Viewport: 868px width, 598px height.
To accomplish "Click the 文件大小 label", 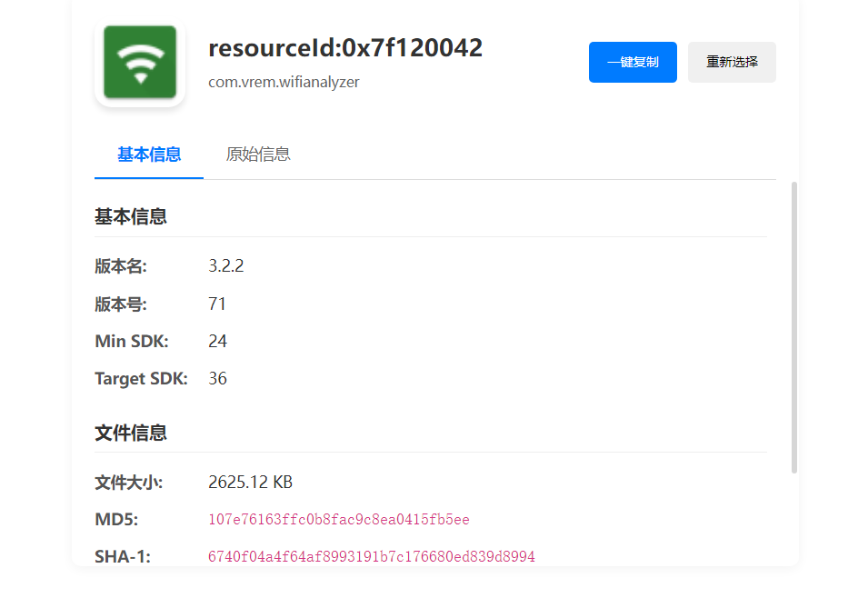I will (x=128, y=483).
